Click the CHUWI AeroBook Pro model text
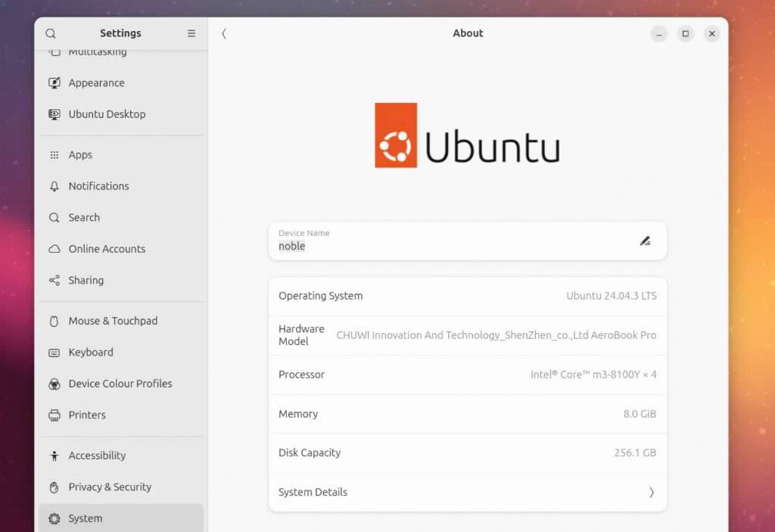This screenshot has width=775, height=532. 496,335
